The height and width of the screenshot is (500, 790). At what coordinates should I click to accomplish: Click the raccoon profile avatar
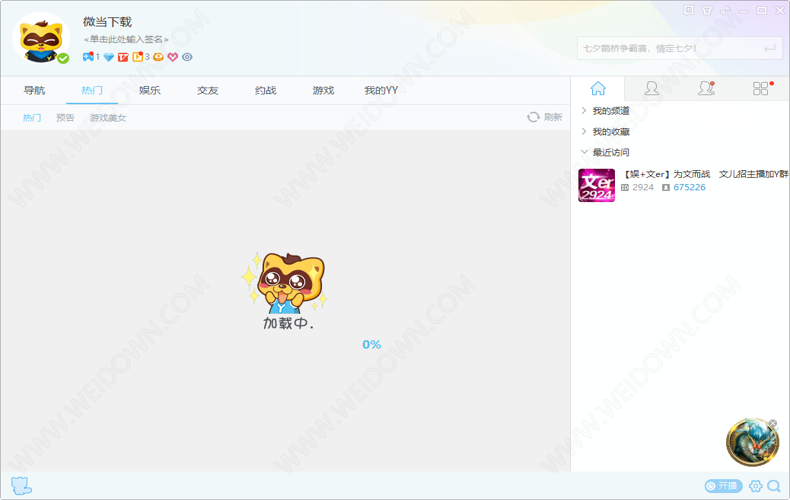coord(41,38)
